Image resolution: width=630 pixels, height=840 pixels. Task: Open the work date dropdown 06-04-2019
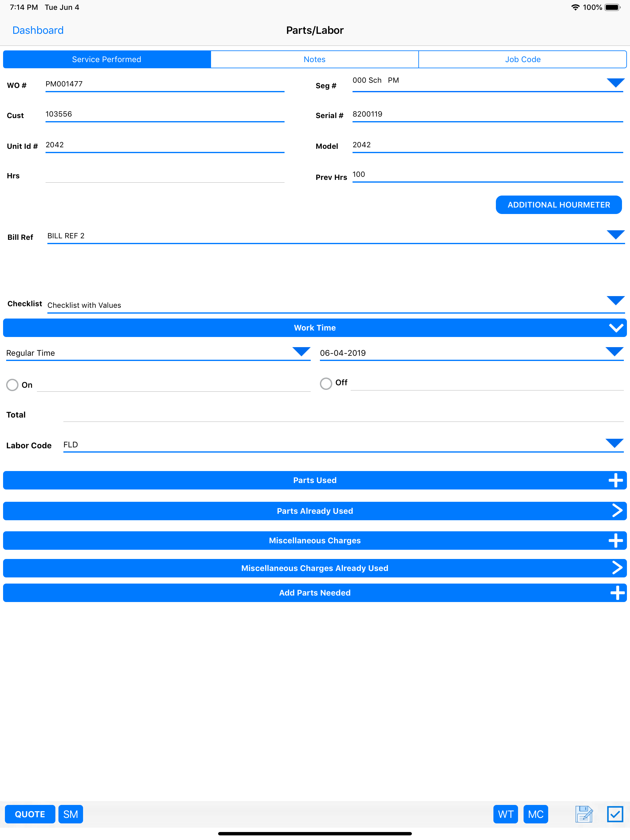[614, 352]
